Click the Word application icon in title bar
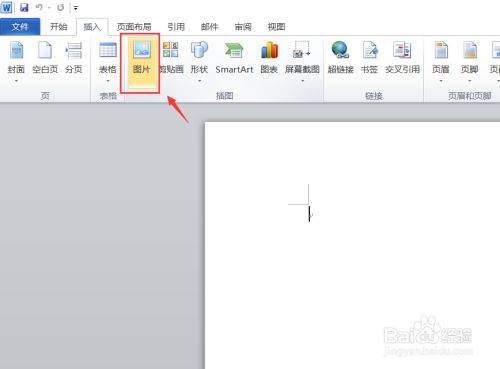This screenshot has width=500, height=369. pyautogui.click(x=6, y=7)
